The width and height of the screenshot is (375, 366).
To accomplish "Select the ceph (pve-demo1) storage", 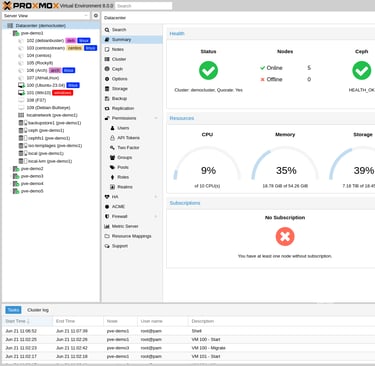I will click(x=46, y=131).
